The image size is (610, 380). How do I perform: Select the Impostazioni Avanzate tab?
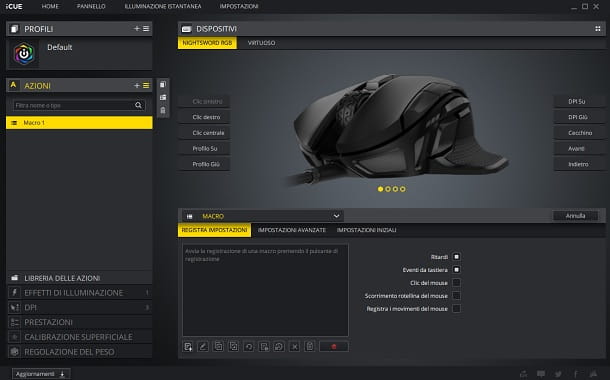(x=292, y=230)
